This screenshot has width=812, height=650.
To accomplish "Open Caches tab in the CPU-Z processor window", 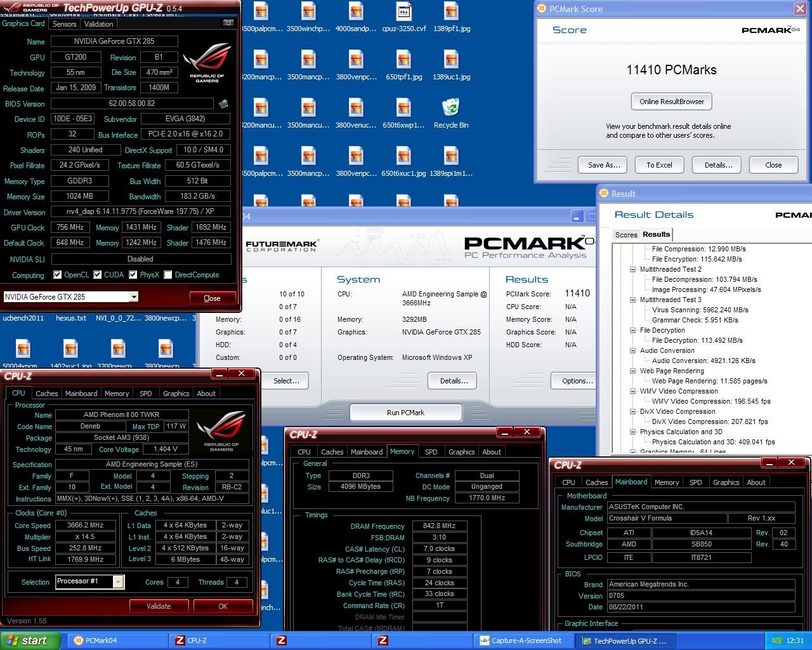I will [46, 394].
